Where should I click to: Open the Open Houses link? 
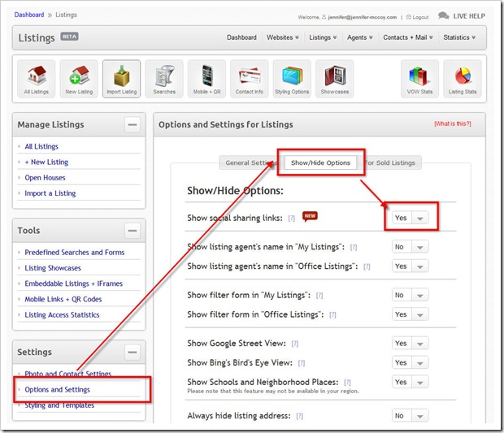[45, 178]
